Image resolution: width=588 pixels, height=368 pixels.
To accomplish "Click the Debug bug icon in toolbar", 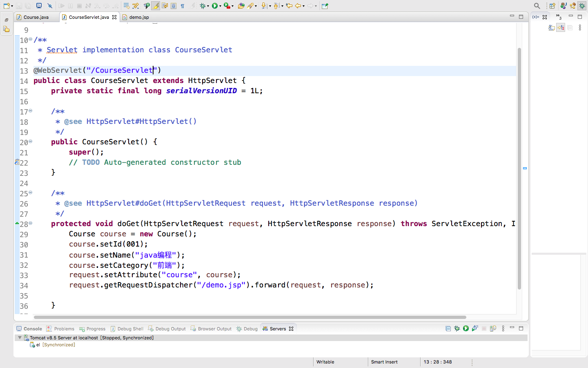I will tap(203, 6).
